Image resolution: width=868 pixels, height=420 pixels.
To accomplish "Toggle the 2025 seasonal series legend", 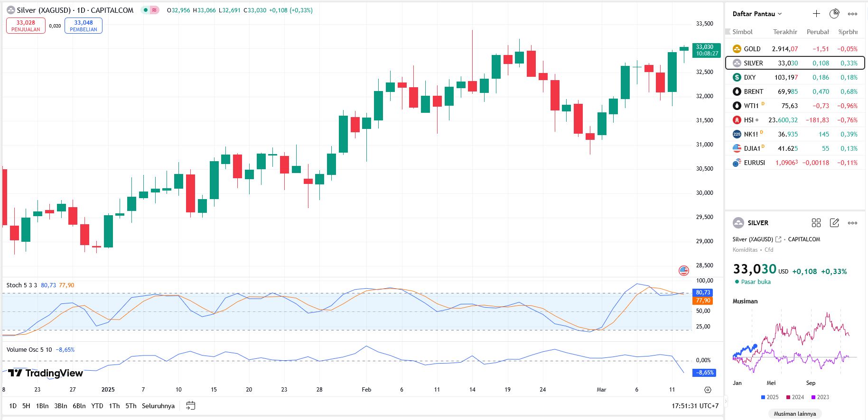I will tap(769, 397).
